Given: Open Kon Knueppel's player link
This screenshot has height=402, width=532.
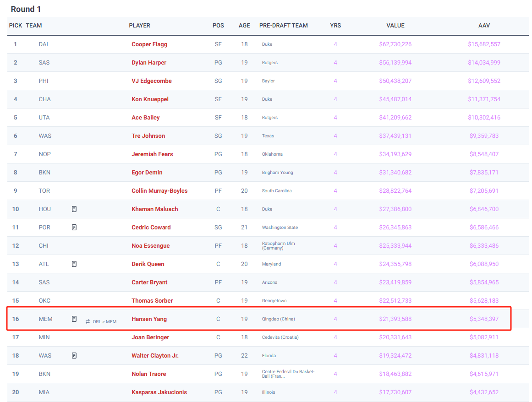Looking at the screenshot, I should [x=150, y=99].
